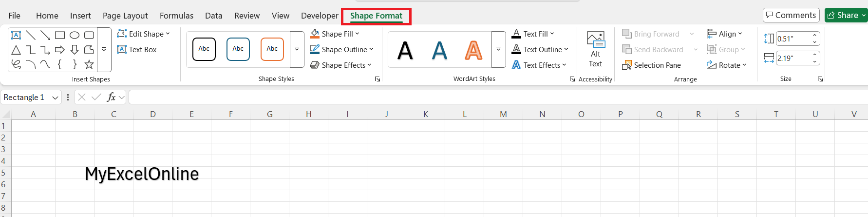Open the Shape Effects dropdown
The width and height of the screenshot is (868, 217).
tap(341, 65)
